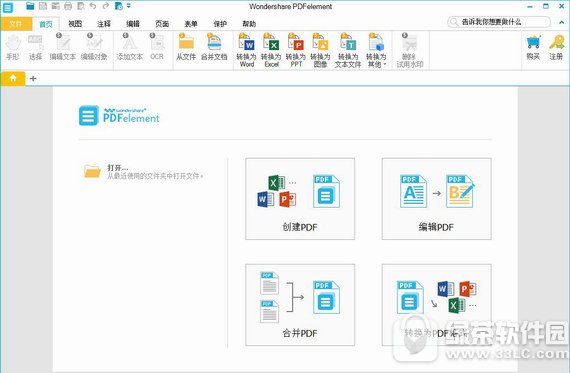Screen dimensions: 570x373
Task: Click the Undo arrow in quick toolbar
Action: coord(93,6)
